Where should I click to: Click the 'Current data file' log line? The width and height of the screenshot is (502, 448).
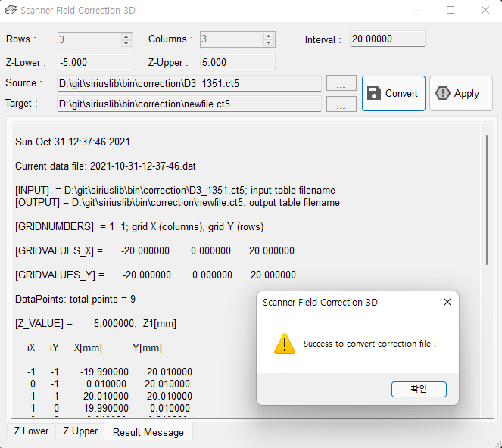coord(105,166)
